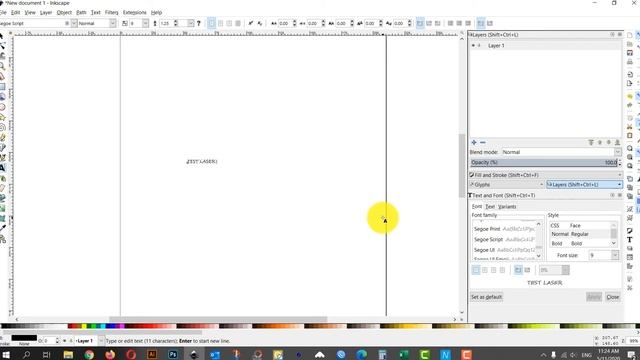Viewport: 640px width, 360px height.
Task: Toggle left alignment in Text and Font panel
Action: click(476, 270)
